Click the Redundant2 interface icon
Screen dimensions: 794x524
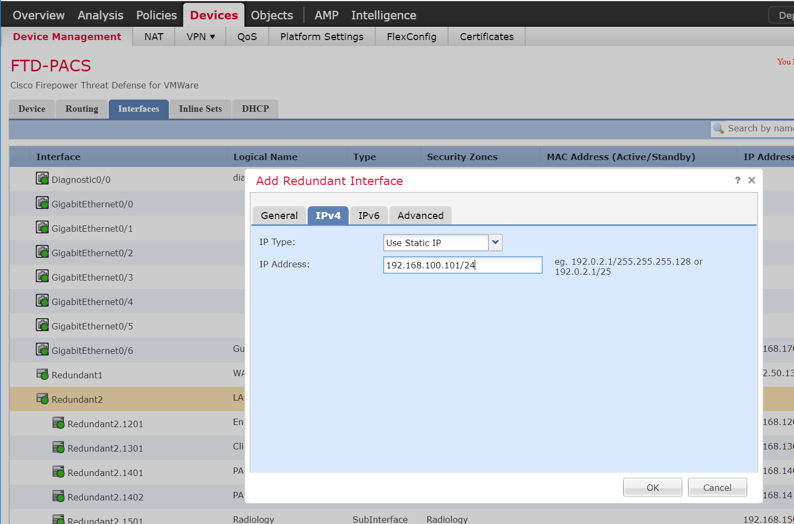43,398
